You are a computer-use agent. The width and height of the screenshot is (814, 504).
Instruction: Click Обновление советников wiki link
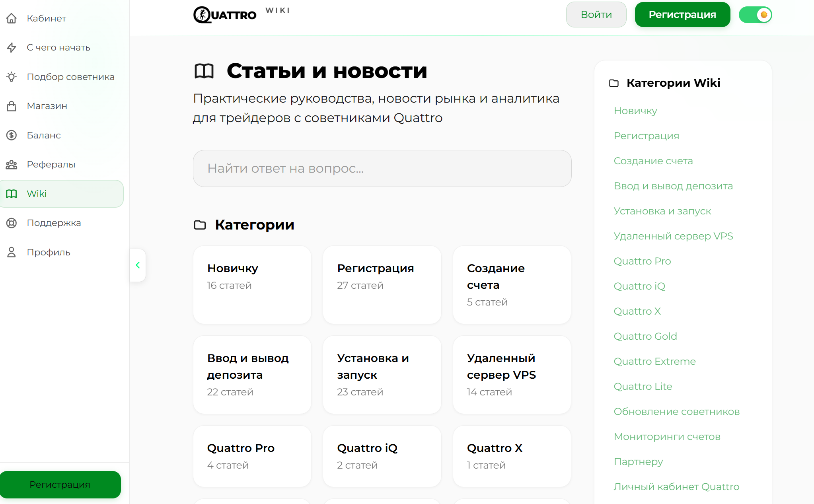coord(677,412)
